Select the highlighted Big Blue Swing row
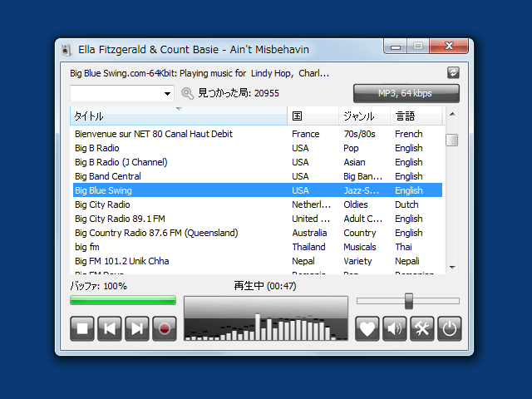The width and height of the screenshot is (532, 399). [x=257, y=190]
